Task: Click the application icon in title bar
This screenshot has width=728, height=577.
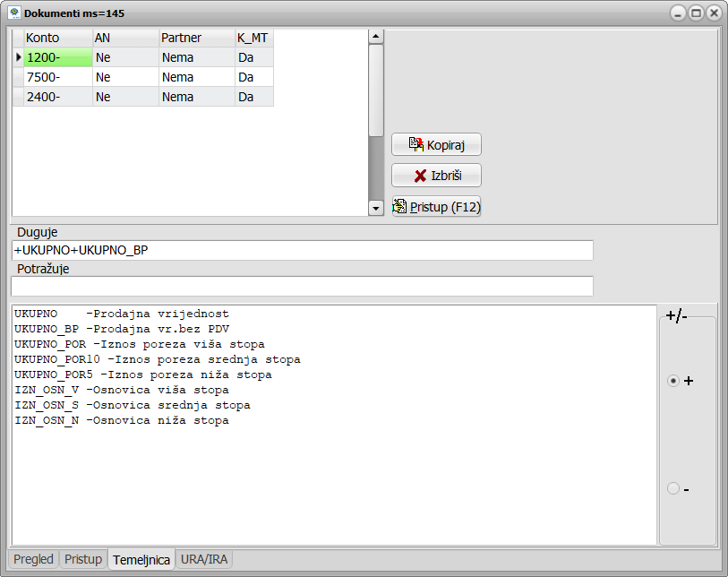Action: 14,13
